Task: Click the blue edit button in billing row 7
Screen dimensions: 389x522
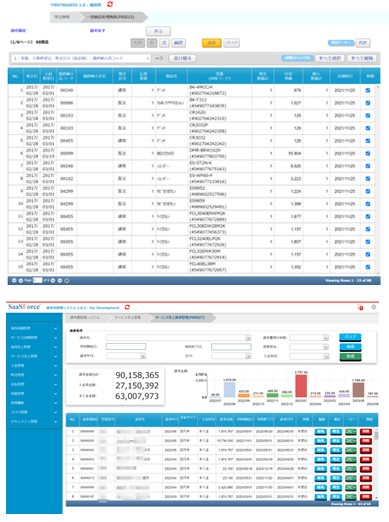Action: click(x=320, y=487)
